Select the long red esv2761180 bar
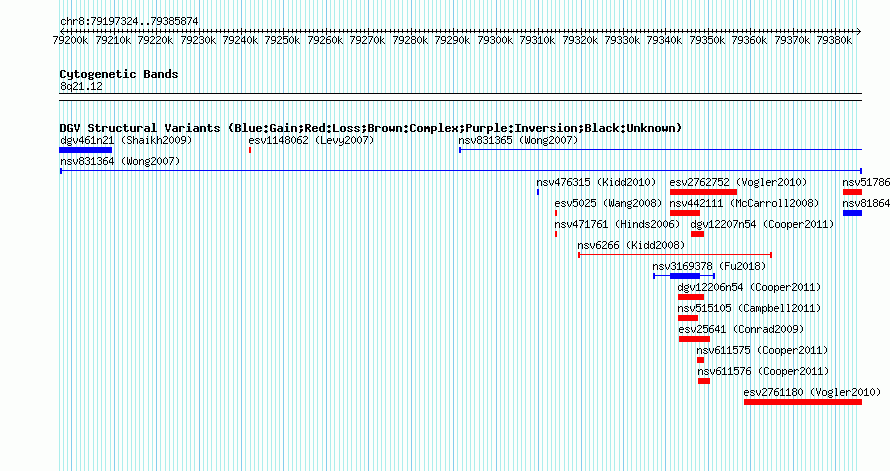This screenshot has height=471, width=890. click(x=803, y=402)
